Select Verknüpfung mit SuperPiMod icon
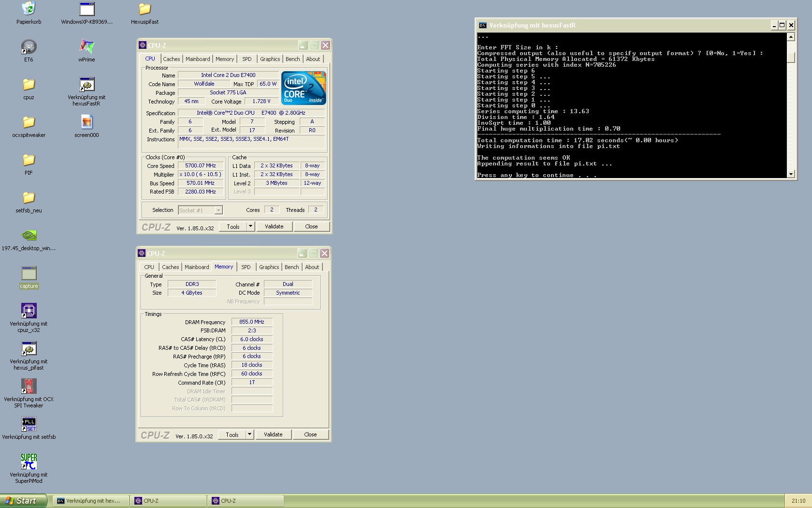Viewport: 812px width, 508px height. (29, 462)
